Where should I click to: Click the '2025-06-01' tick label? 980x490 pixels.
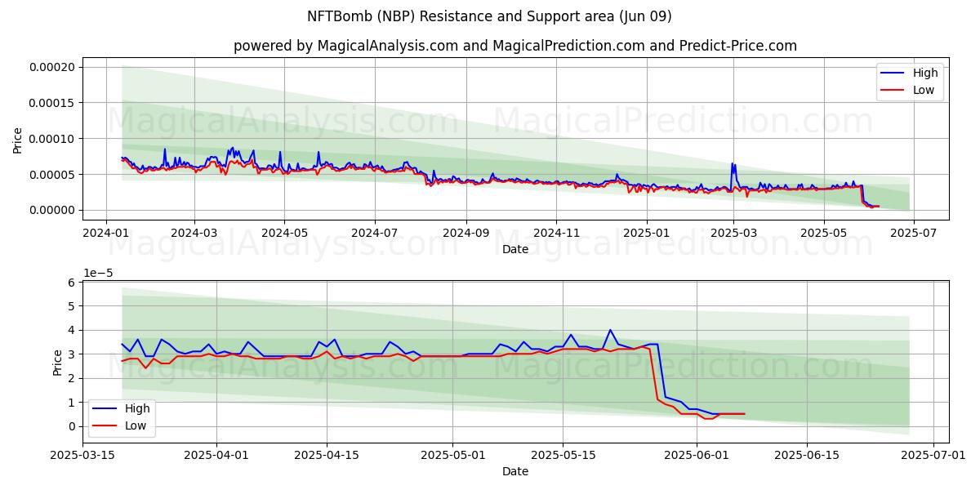(x=697, y=456)
